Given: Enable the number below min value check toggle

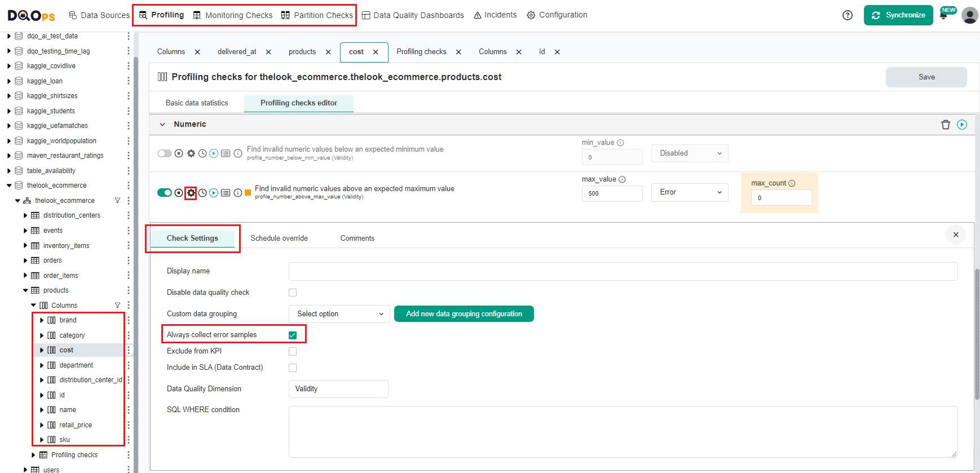Looking at the screenshot, I should pyautogui.click(x=165, y=153).
